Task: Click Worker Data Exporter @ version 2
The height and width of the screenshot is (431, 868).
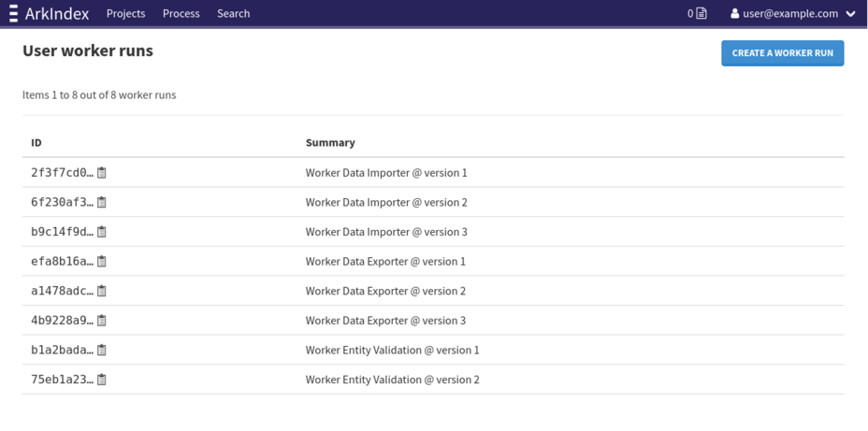Action: (386, 291)
